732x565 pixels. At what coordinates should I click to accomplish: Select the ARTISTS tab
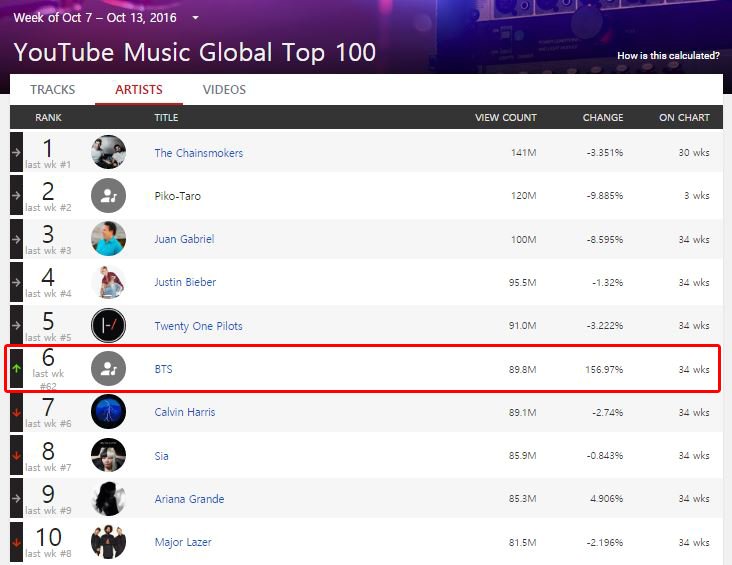click(139, 90)
